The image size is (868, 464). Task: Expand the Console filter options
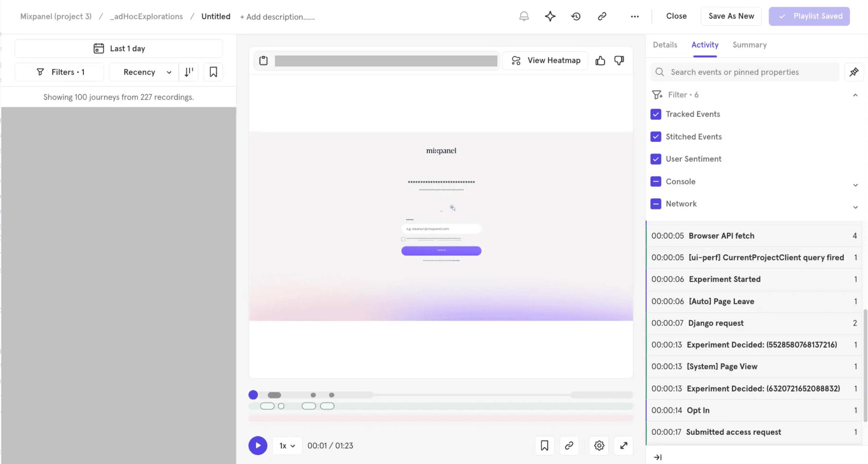point(855,185)
